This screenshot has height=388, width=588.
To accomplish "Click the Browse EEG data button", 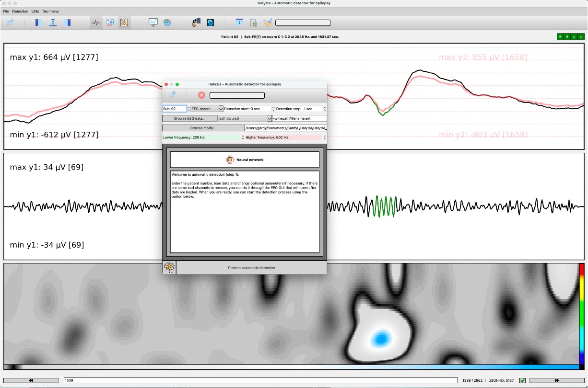I will tap(189, 118).
